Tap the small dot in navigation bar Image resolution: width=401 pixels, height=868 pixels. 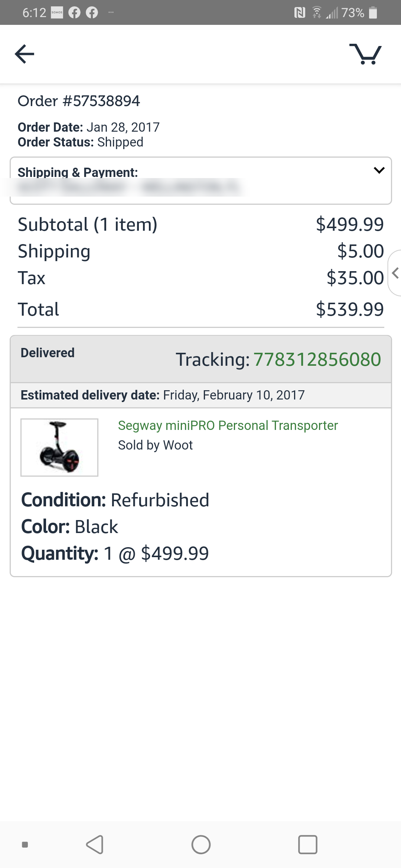pyautogui.click(x=25, y=845)
